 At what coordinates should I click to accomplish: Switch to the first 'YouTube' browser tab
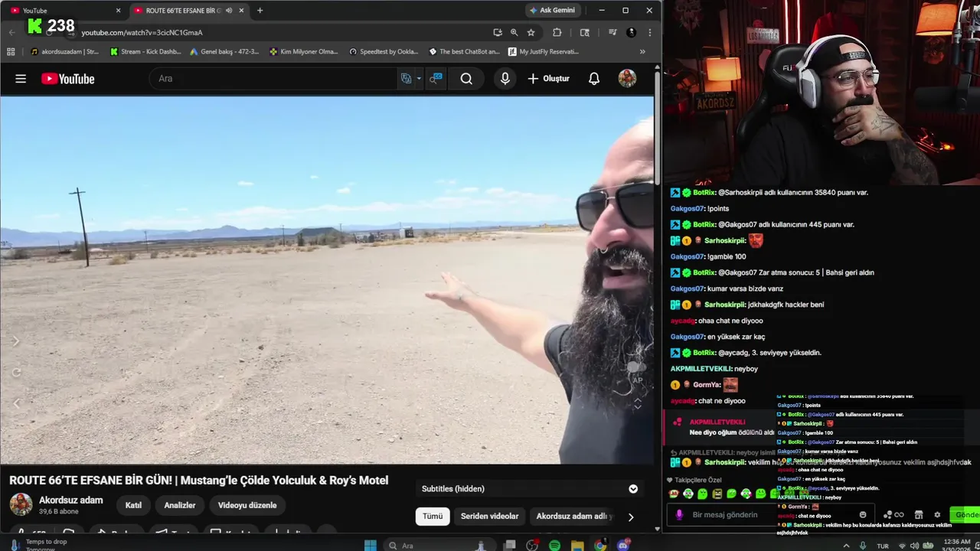point(65,11)
